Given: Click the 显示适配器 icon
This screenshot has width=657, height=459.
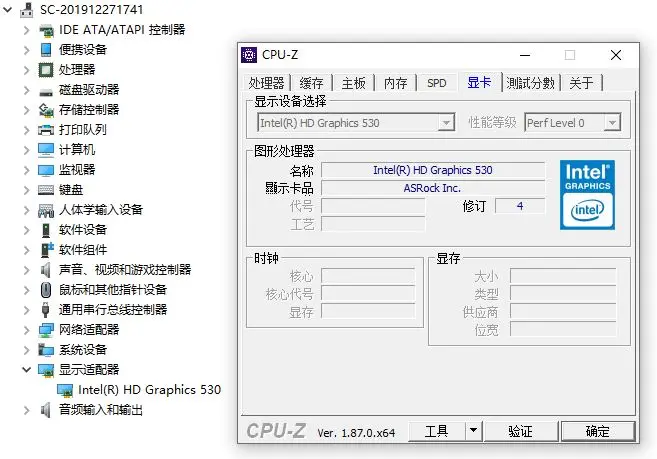Looking at the screenshot, I should (46, 370).
